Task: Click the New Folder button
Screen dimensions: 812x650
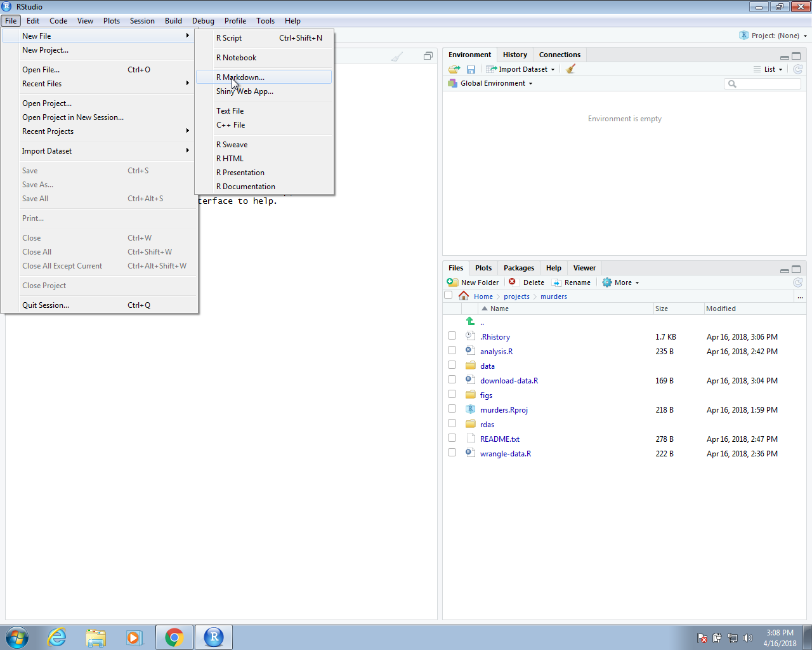Action: coord(473,282)
